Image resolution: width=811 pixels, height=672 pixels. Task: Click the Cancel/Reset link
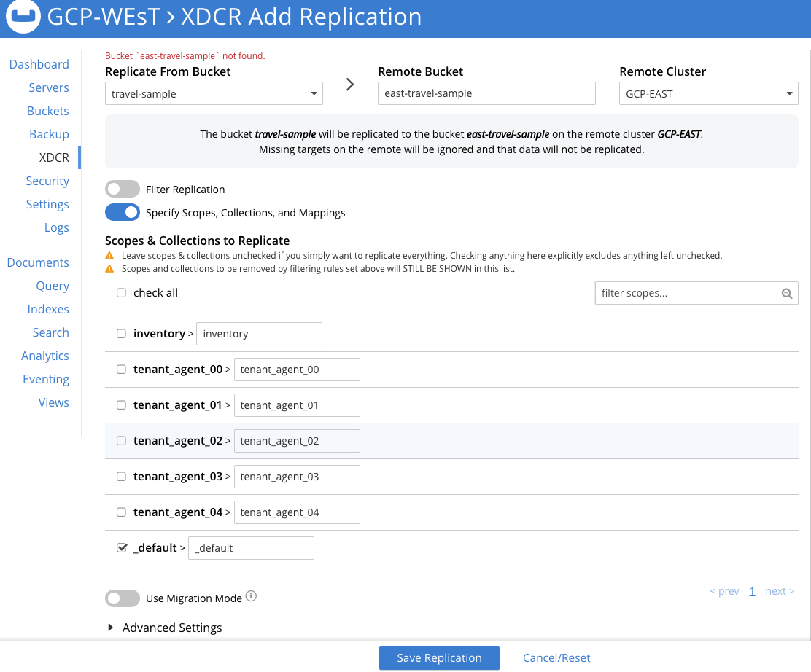point(556,658)
